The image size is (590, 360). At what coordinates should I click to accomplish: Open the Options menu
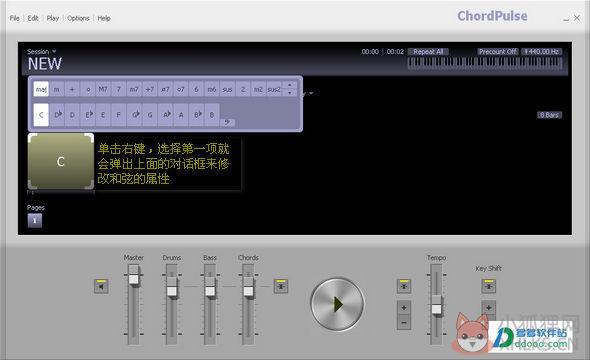78,18
